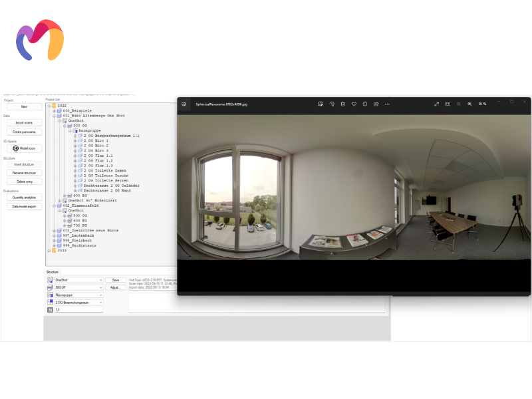Enter full screen with the diagonal arrows icon
The width and height of the screenshot is (532, 399).
point(436,104)
